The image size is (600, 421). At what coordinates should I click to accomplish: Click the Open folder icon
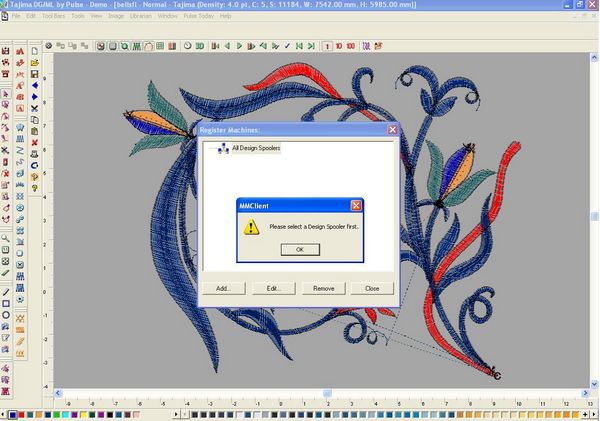(35, 62)
